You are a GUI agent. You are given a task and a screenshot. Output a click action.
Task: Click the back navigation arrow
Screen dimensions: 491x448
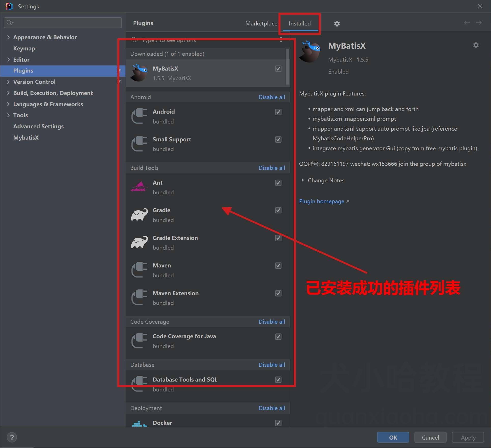click(467, 23)
